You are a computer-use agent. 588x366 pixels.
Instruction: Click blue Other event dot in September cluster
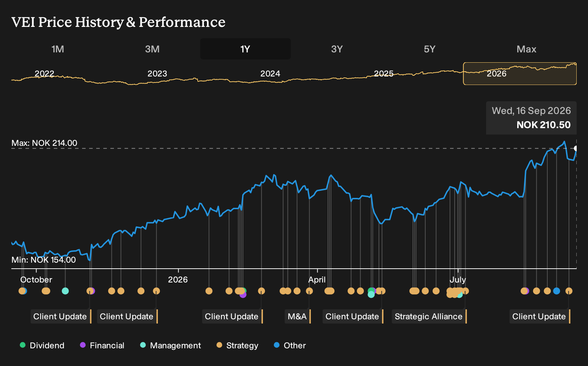557,291
